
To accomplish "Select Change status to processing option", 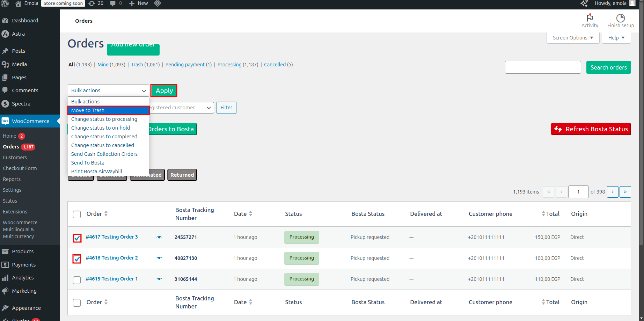I will [x=109, y=119].
